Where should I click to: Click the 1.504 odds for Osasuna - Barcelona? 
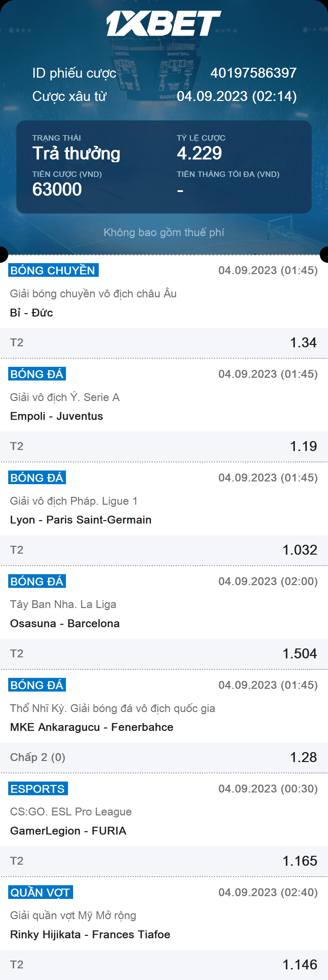tap(300, 654)
